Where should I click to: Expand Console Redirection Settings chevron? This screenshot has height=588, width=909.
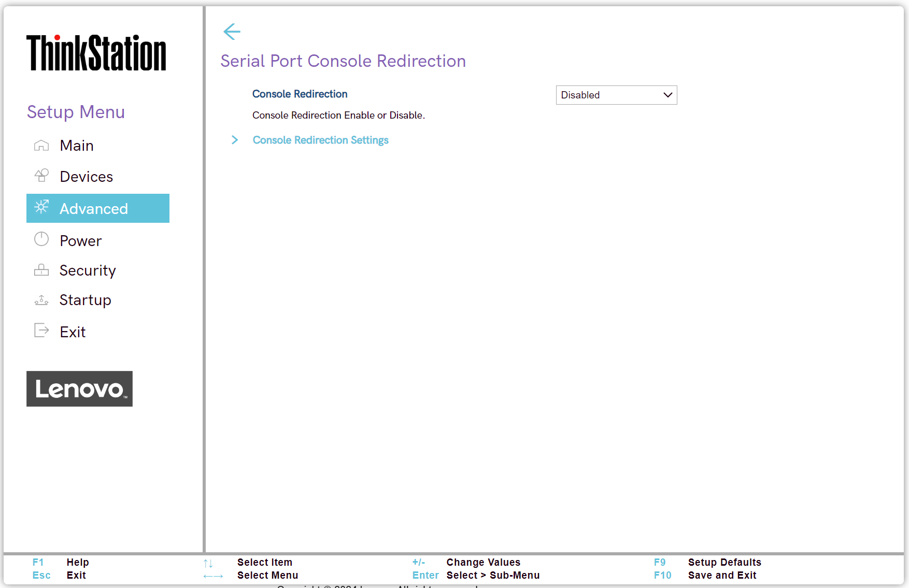tap(235, 140)
